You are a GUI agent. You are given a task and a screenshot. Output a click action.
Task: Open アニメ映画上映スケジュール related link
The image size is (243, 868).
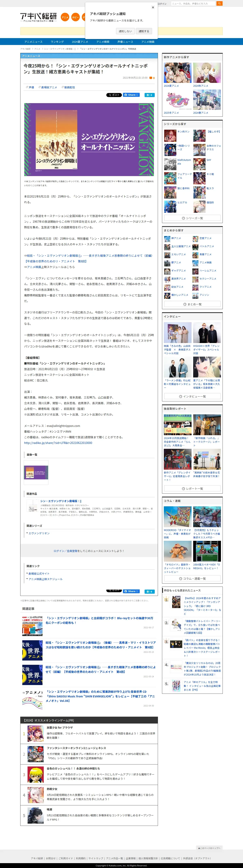tap(45, 579)
